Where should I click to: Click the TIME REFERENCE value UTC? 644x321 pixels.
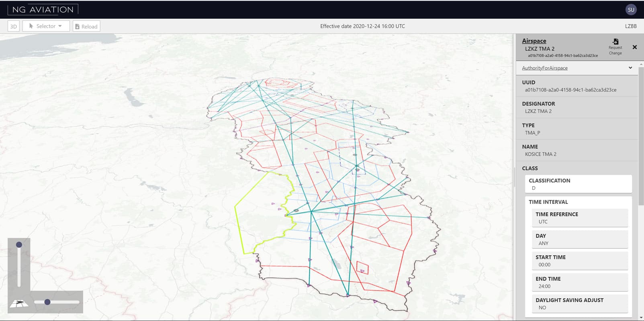pyautogui.click(x=543, y=222)
